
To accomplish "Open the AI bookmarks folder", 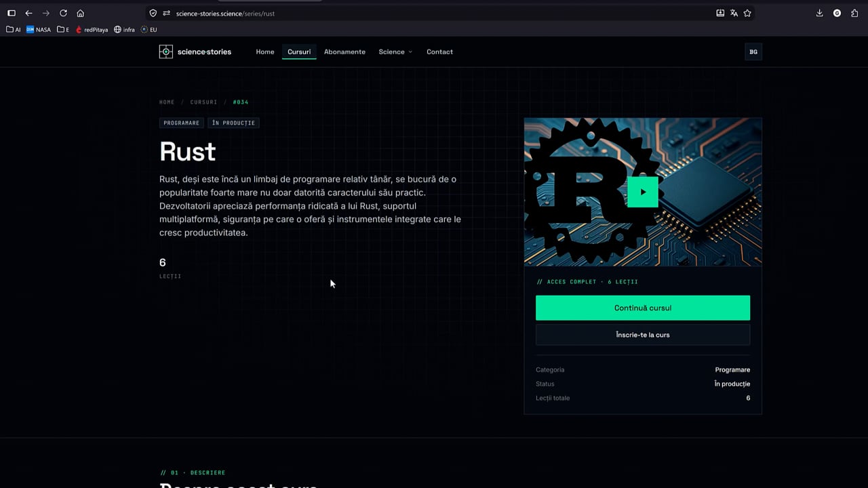I will click(x=14, y=30).
